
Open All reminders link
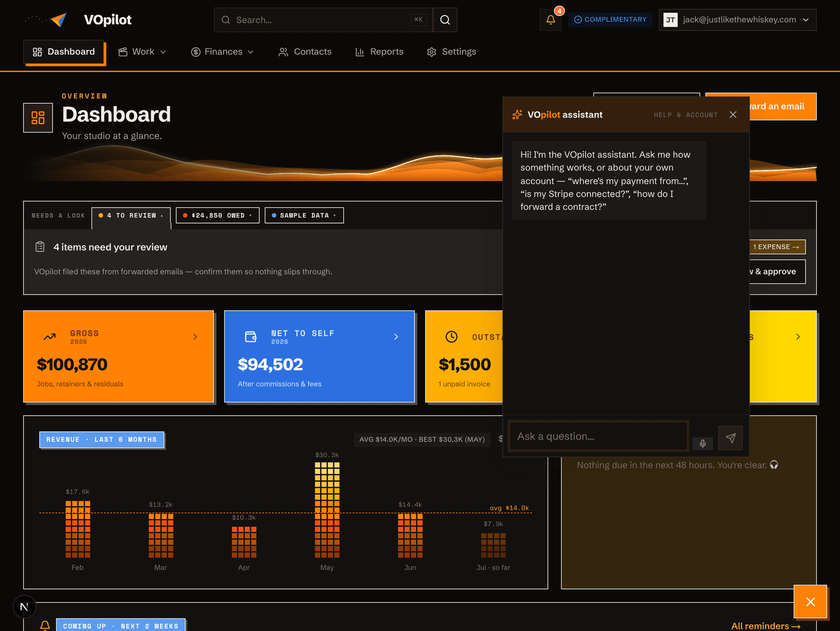click(x=766, y=626)
